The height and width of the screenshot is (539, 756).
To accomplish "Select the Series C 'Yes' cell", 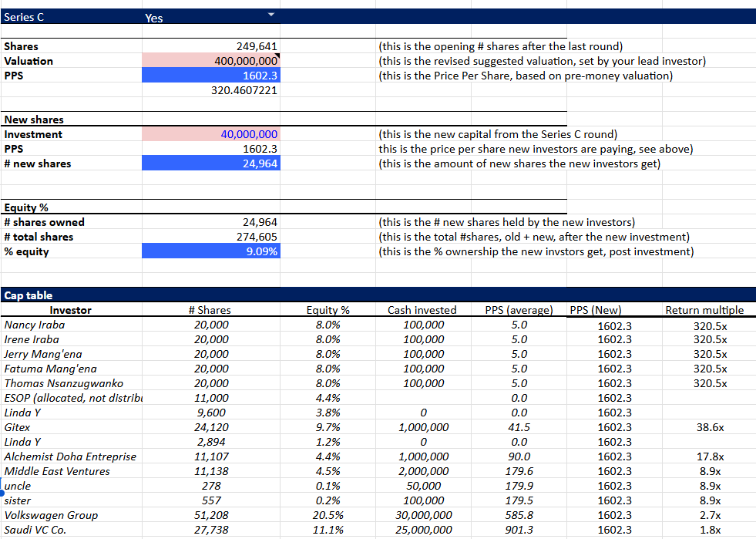I will tap(200, 17).
